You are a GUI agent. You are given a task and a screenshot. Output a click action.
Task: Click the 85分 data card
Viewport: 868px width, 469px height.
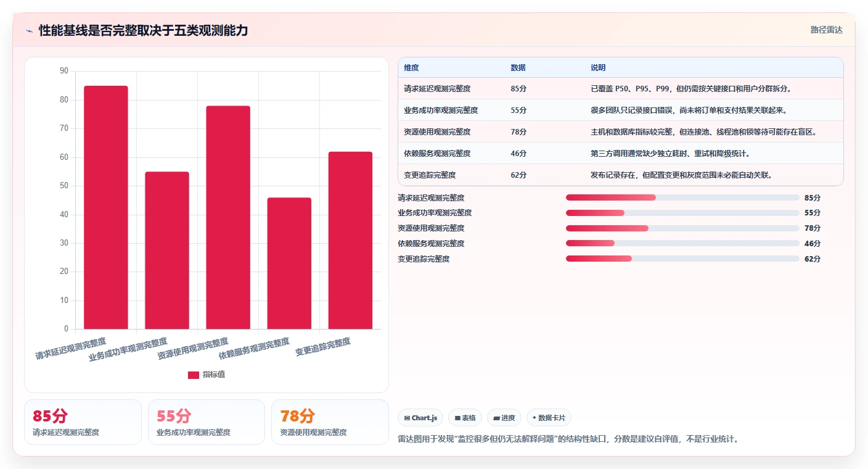83,422
